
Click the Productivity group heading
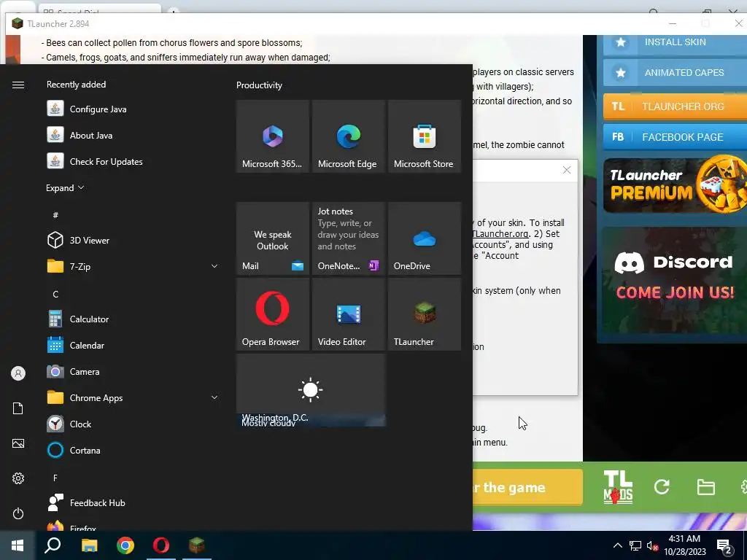coord(259,85)
